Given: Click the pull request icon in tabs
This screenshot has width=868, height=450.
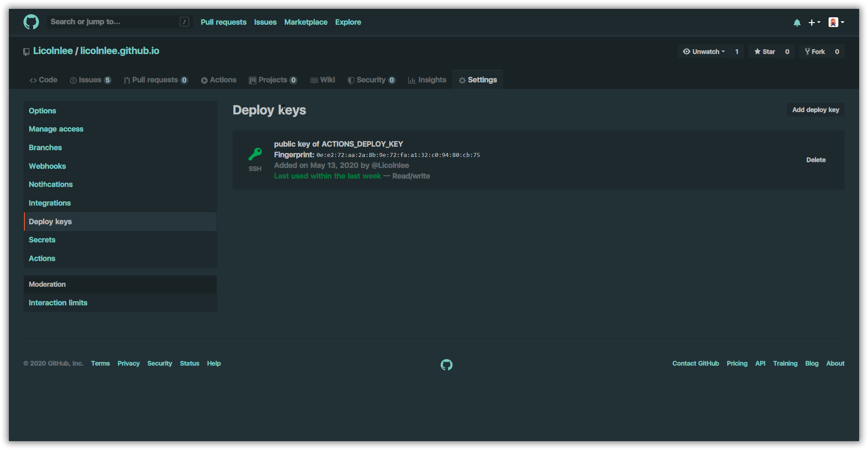Looking at the screenshot, I should 127,80.
